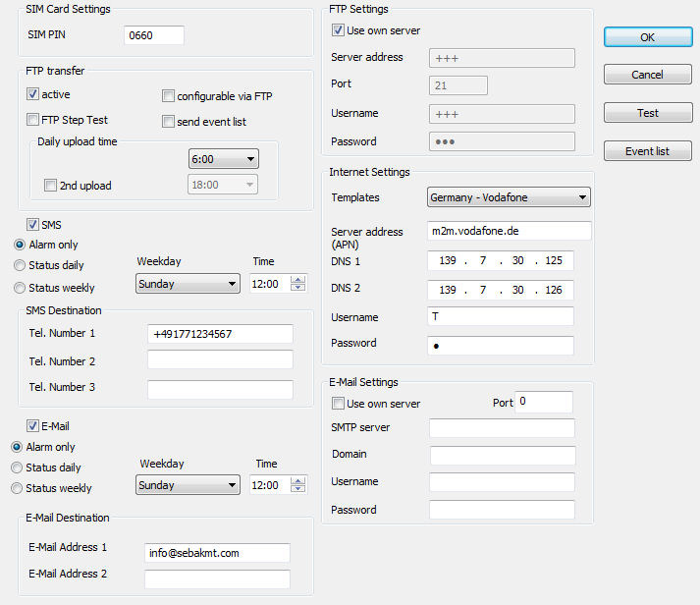Select E-Mail Status weekly radio button
The image size is (700, 605).
coord(17,488)
